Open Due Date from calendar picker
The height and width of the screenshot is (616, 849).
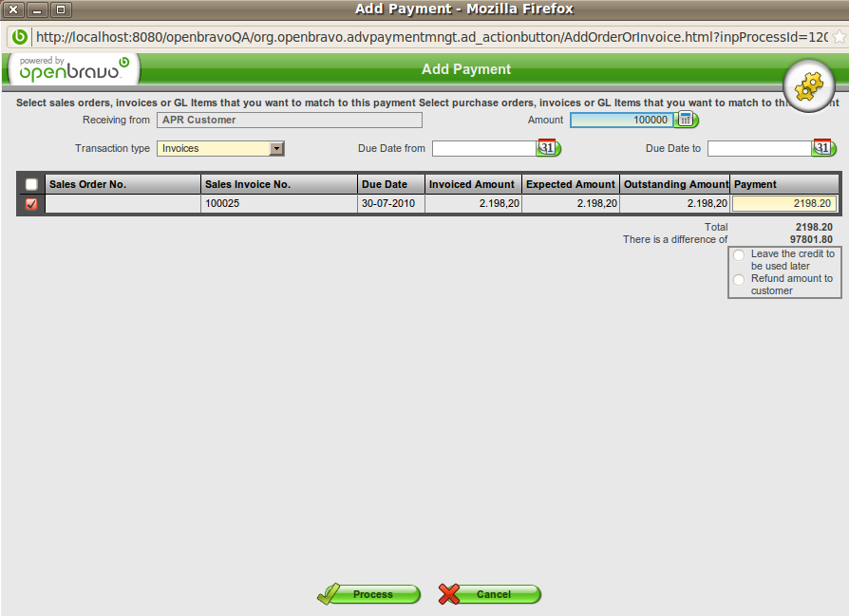tap(548, 148)
